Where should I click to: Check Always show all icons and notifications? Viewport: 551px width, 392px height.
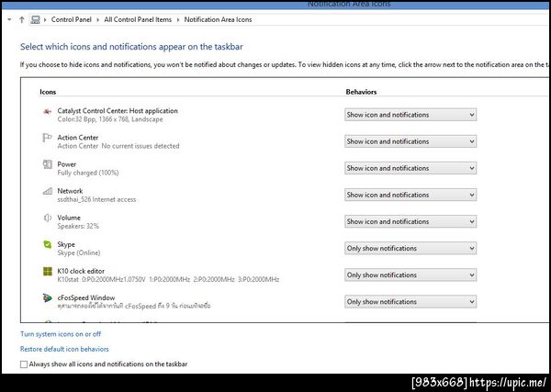24,364
